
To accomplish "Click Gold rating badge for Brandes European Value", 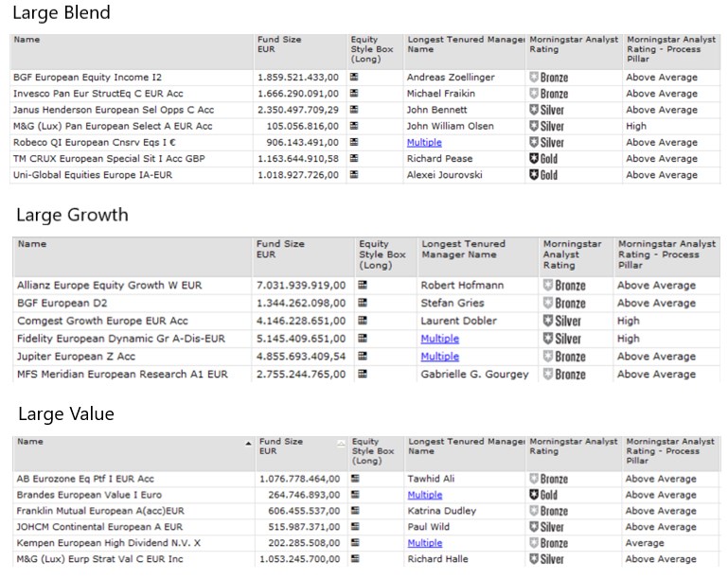I will (543, 495).
